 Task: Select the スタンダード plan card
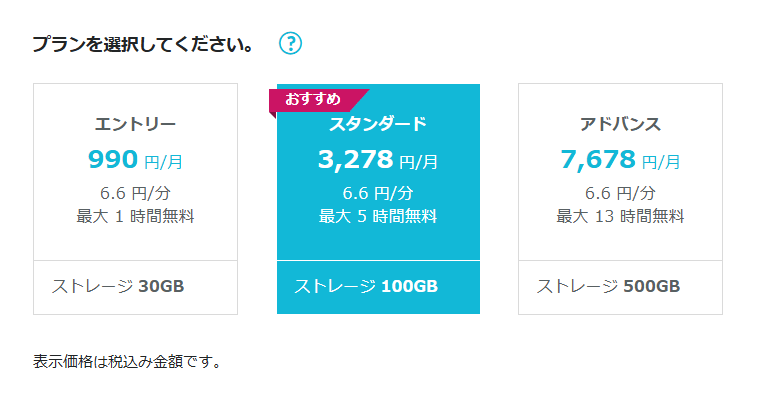point(378,199)
